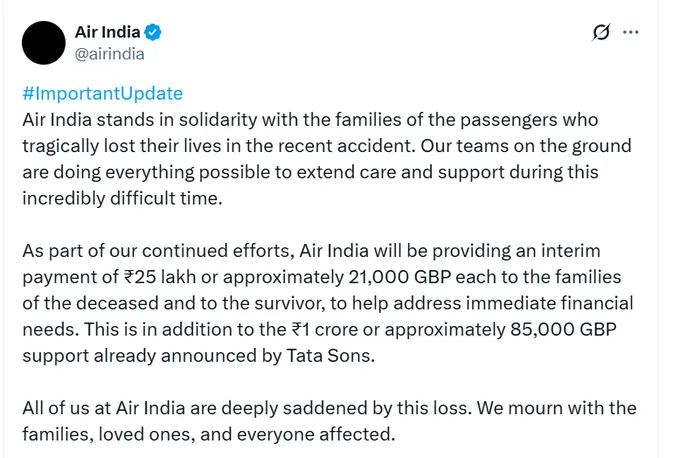
Task: Click the Grok icon on the post
Action: click(x=600, y=33)
